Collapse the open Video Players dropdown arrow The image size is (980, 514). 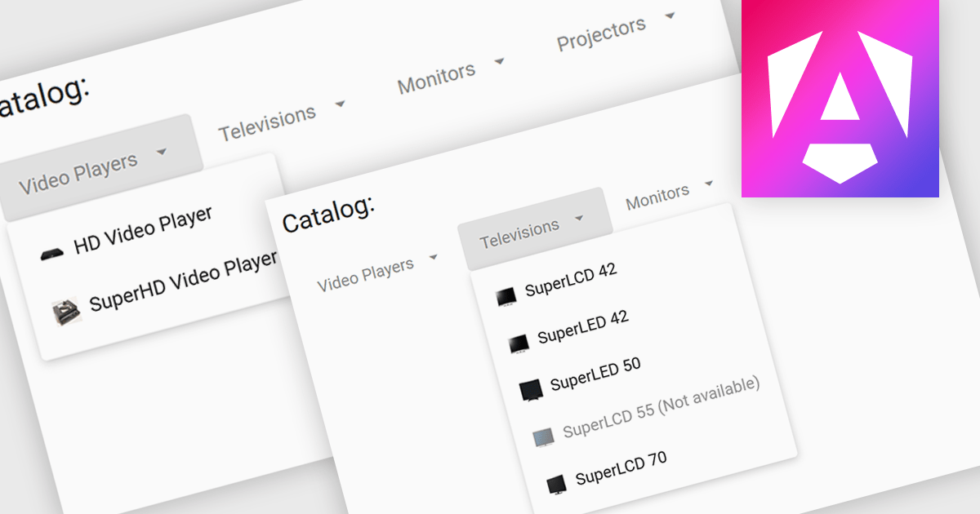pyautogui.click(x=162, y=152)
